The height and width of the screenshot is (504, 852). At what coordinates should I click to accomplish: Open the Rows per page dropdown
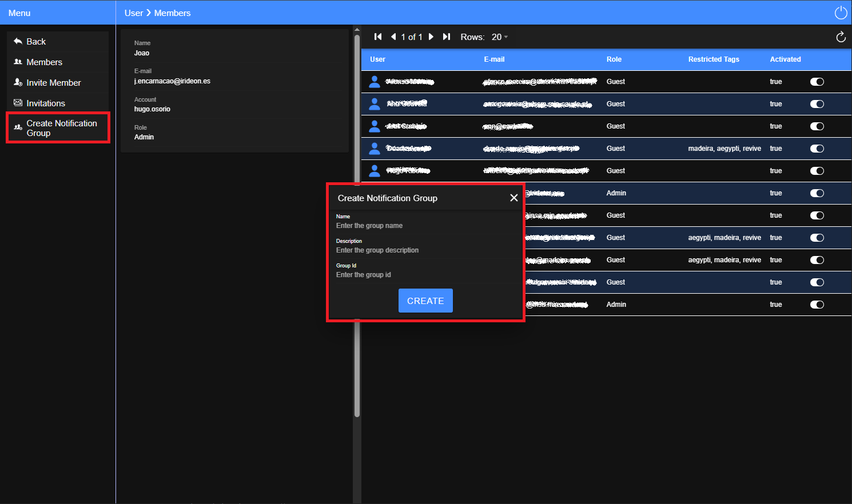[x=500, y=37]
